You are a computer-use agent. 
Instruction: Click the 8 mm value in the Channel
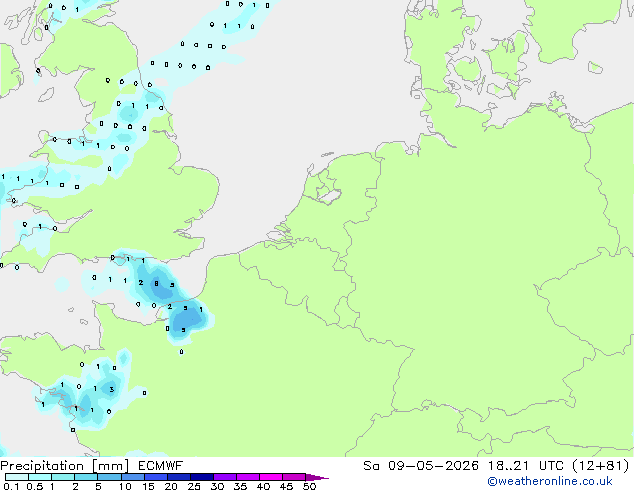(156, 283)
